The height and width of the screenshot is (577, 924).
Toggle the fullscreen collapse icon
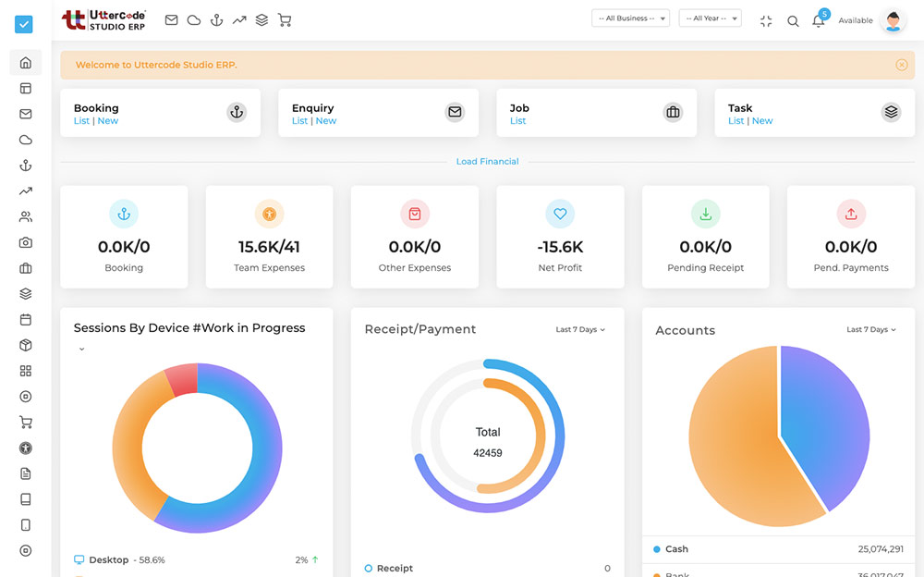[x=766, y=21]
